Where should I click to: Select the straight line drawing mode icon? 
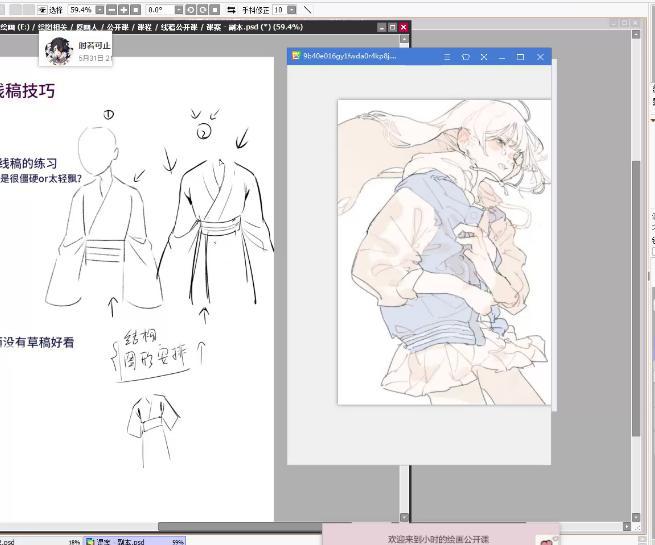pyautogui.click(x=307, y=10)
